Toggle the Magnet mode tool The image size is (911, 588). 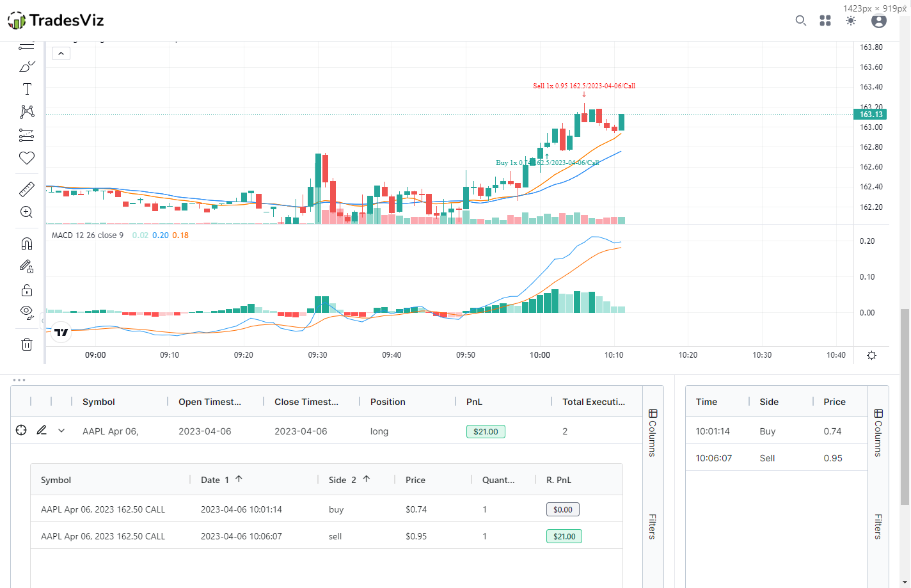27,244
